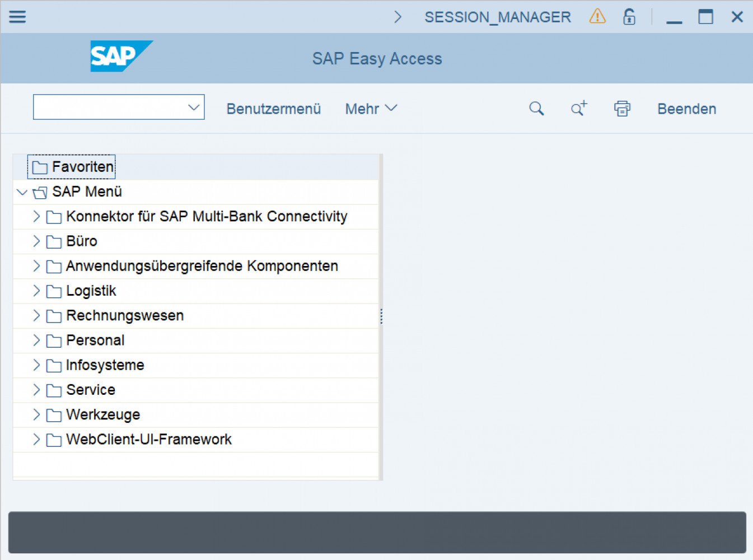Expand title bar arrow before SESSION_MANAGER
This screenshot has height=560, width=753.
397,17
